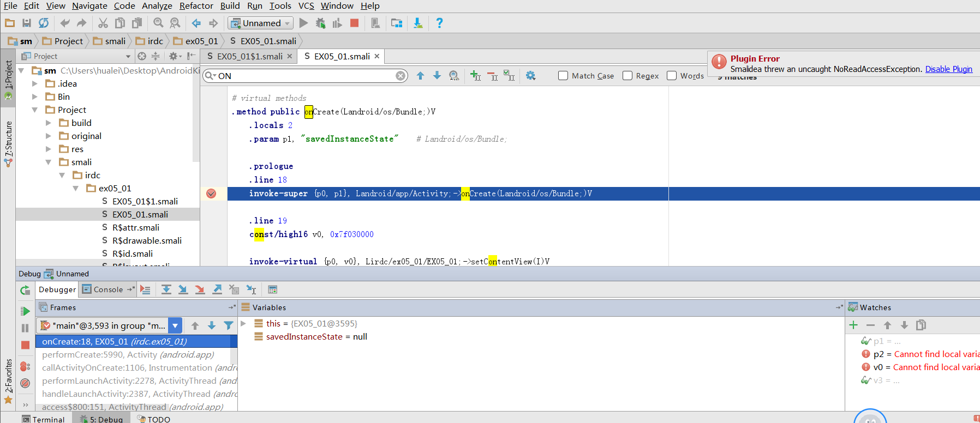Click Evaluate Expression calculator icon
Viewport: 980px width, 423px height.
273,289
